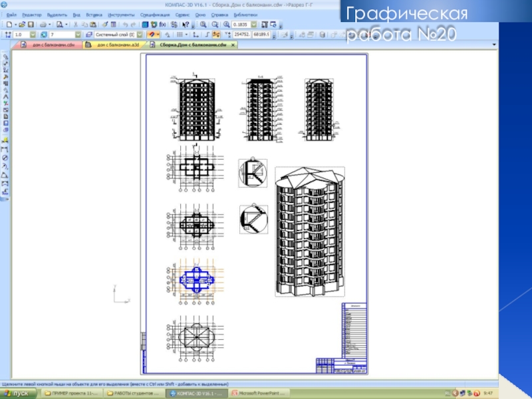Save the drawing with the floppy icon

pos(31,25)
